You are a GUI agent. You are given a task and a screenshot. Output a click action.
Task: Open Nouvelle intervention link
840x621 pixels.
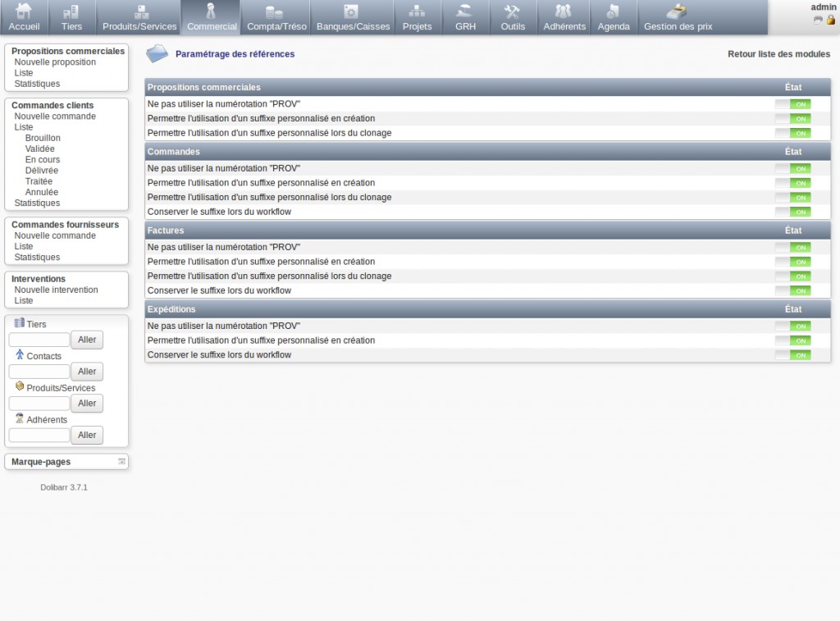(x=56, y=290)
